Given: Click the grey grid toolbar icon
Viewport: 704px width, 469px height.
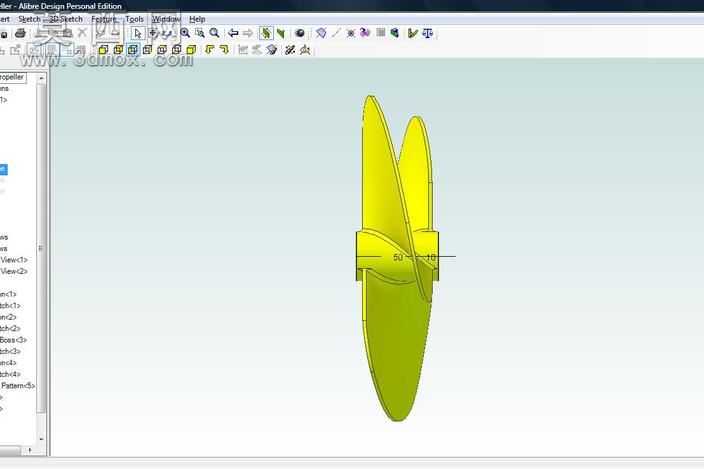Looking at the screenshot, I should [x=381, y=33].
